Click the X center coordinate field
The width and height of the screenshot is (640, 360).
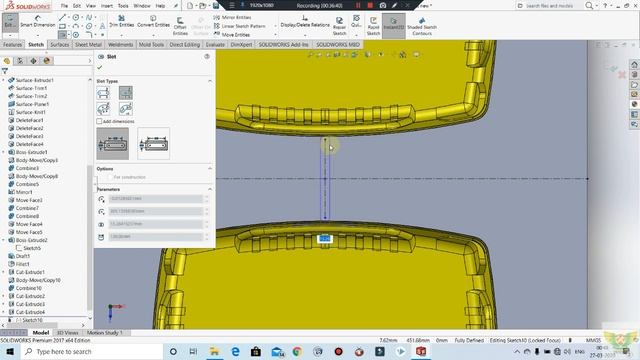pos(156,199)
